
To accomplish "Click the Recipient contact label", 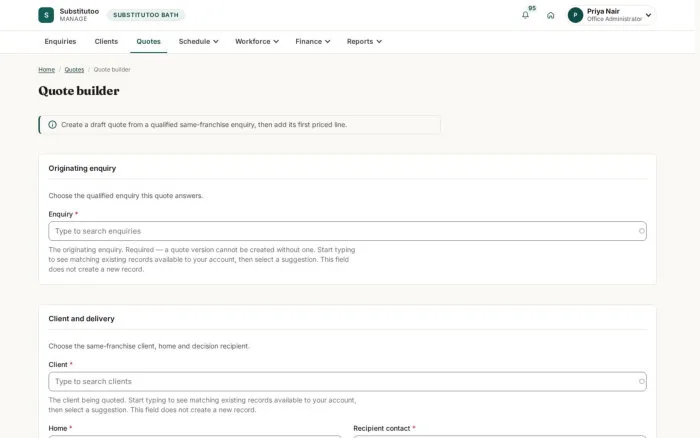I will point(382,428).
